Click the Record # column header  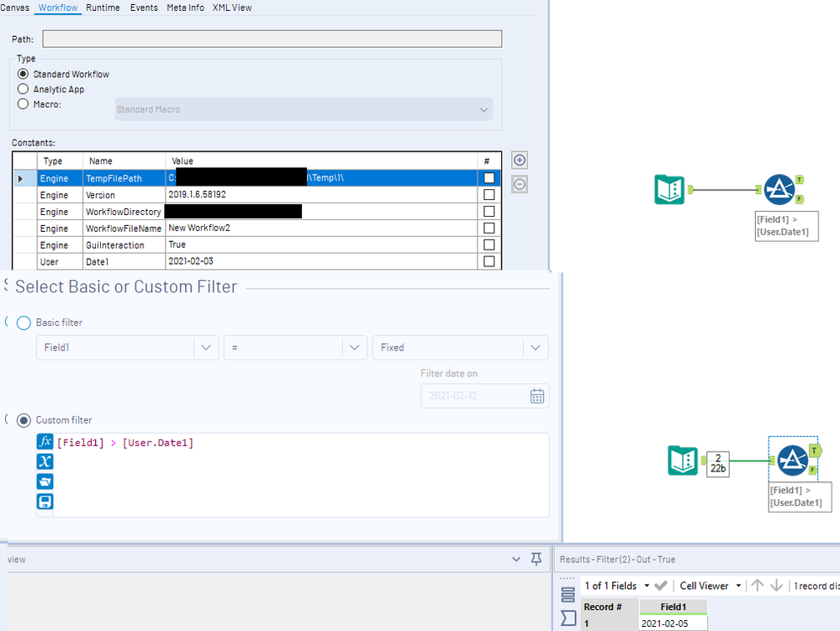click(x=609, y=607)
